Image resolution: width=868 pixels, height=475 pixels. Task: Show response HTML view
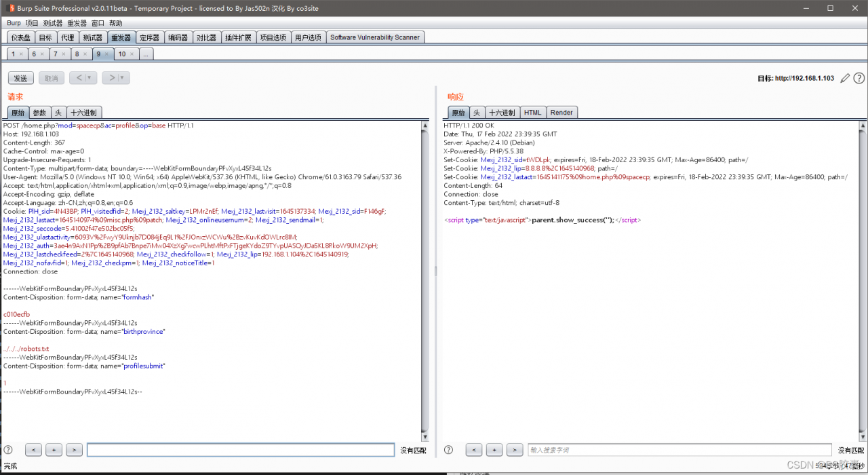click(533, 113)
